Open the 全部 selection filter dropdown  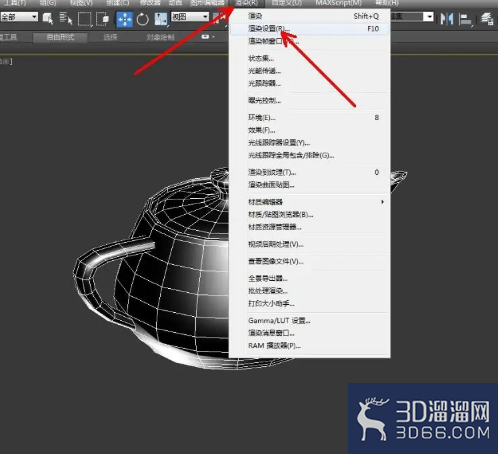pyautogui.click(x=19, y=17)
